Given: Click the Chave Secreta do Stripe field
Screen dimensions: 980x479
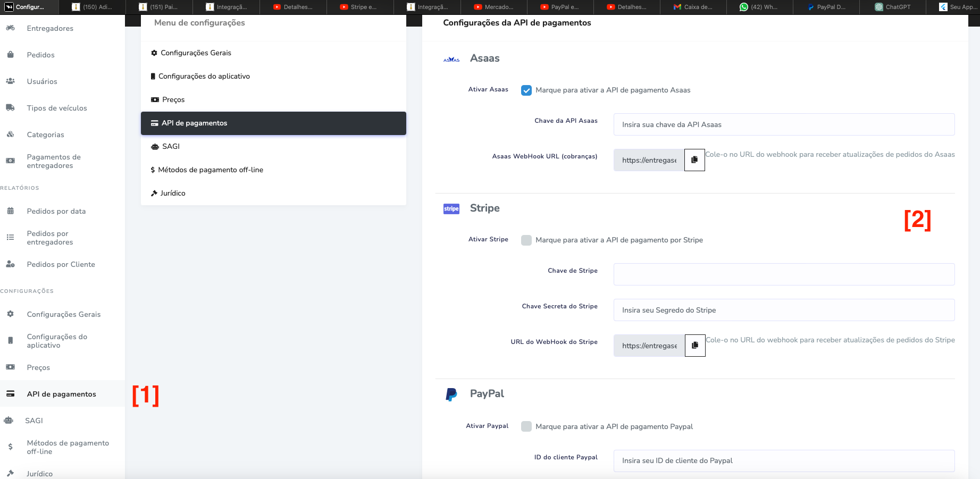Looking at the screenshot, I should coord(784,310).
